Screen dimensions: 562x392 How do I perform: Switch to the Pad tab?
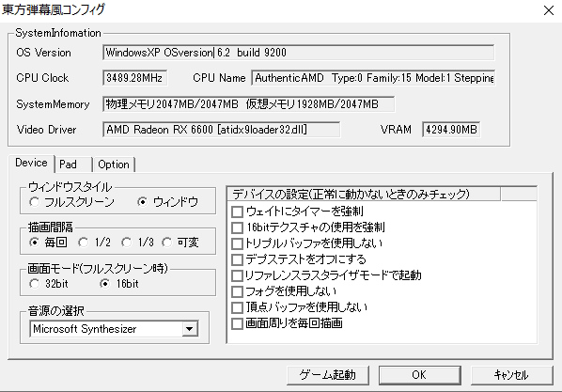click(x=74, y=165)
